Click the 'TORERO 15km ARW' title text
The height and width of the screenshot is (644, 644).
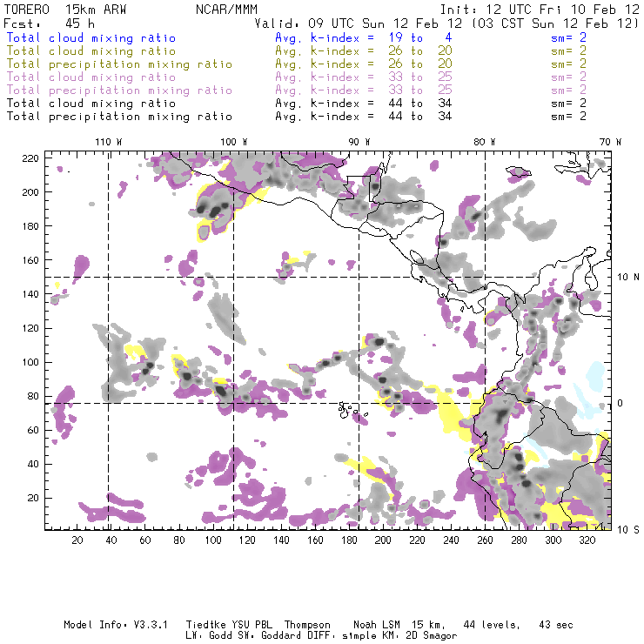tap(65, 10)
